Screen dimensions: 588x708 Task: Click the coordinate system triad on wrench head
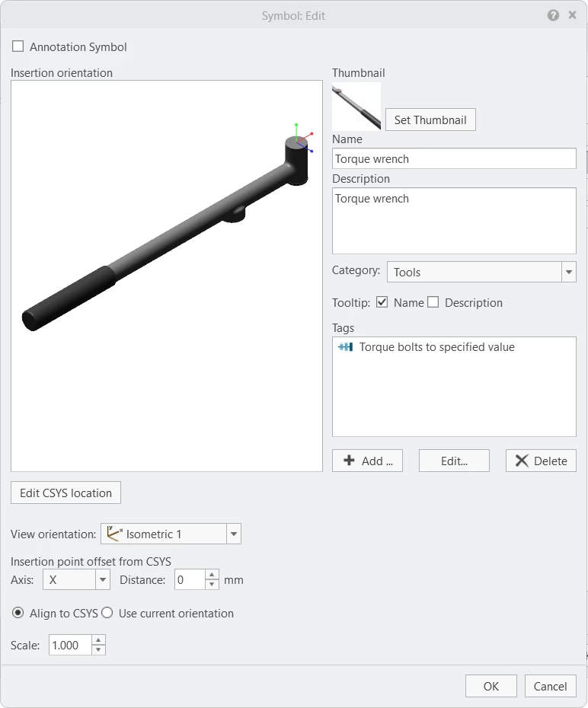tap(303, 138)
